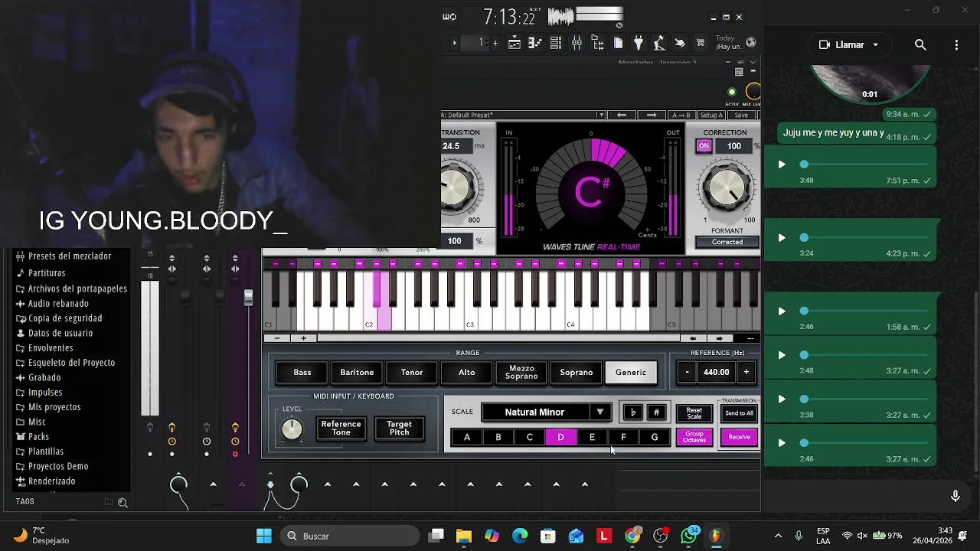Open WhatsApp from the taskbar
The image size is (980, 551).
coord(689,536)
